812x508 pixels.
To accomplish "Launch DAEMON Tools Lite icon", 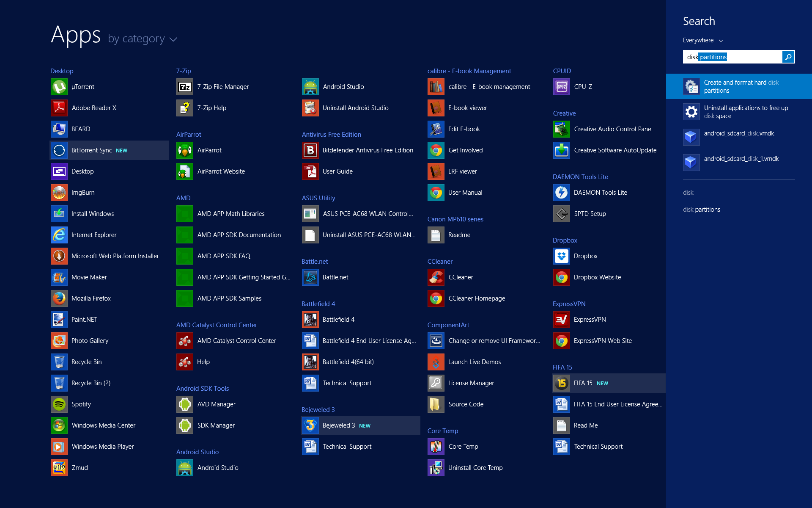I will point(561,193).
